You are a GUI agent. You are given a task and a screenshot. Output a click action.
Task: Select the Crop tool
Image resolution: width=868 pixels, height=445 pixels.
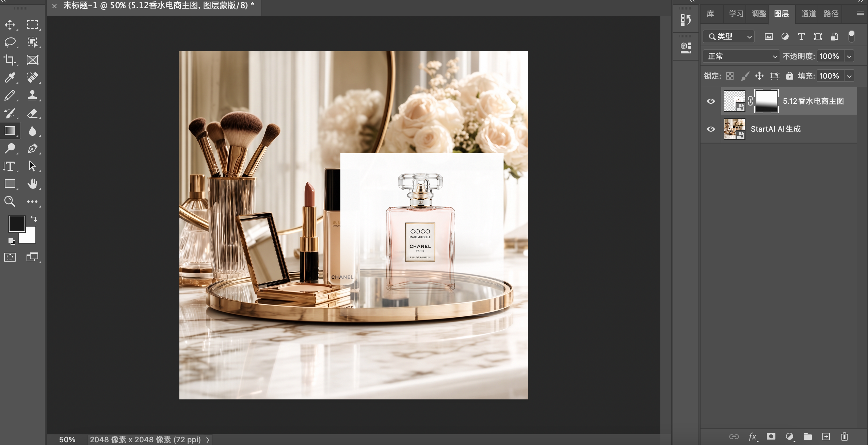pyautogui.click(x=10, y=60)
